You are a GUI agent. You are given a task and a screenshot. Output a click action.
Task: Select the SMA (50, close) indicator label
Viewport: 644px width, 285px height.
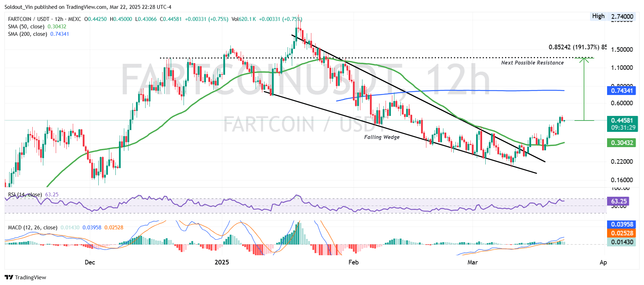pos(26,27)
